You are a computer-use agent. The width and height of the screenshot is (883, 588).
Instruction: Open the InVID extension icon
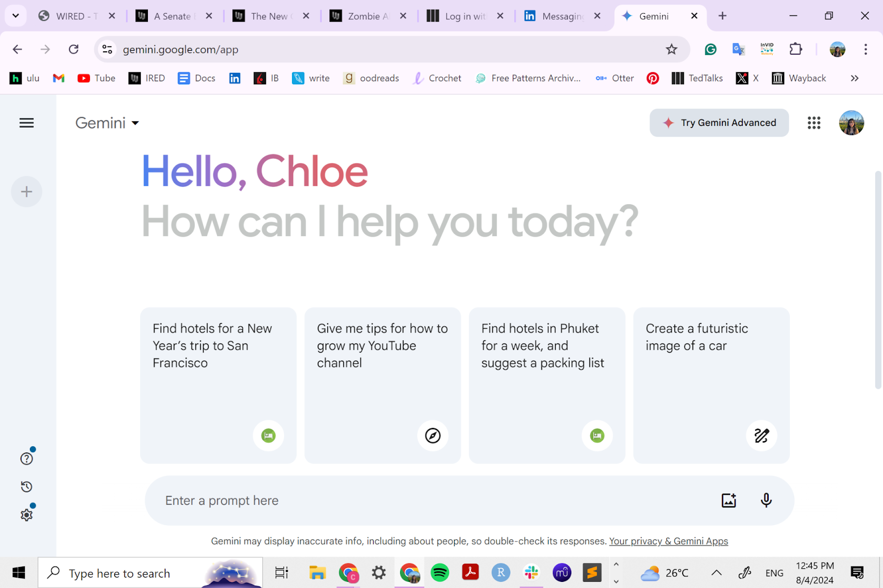pyautogui.click(x=767, y=49)
